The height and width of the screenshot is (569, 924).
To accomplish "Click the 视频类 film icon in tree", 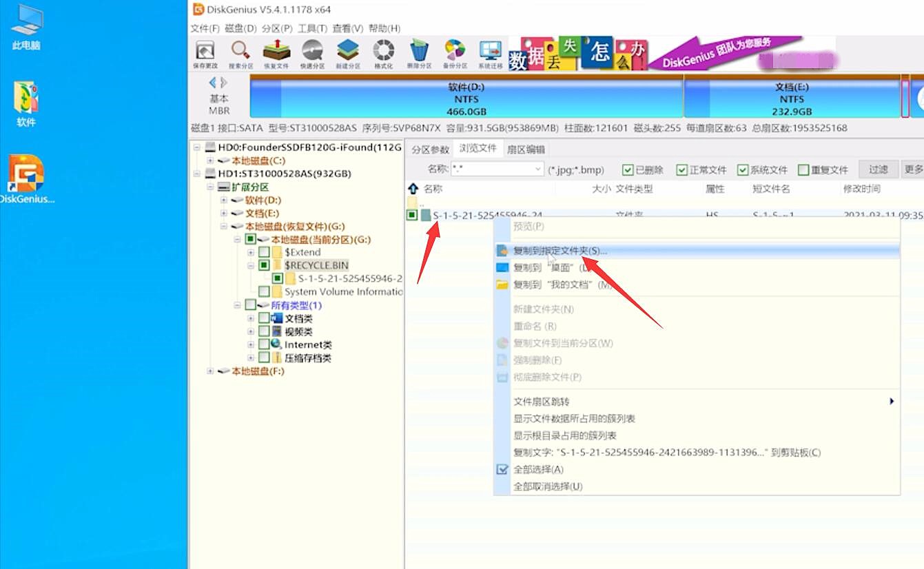I will pos(277,331).
